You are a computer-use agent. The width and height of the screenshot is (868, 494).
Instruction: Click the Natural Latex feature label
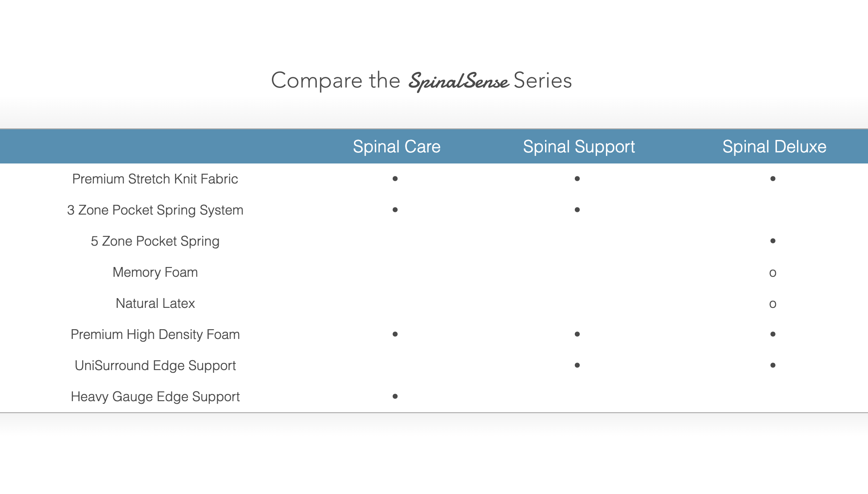click(155, 303)
